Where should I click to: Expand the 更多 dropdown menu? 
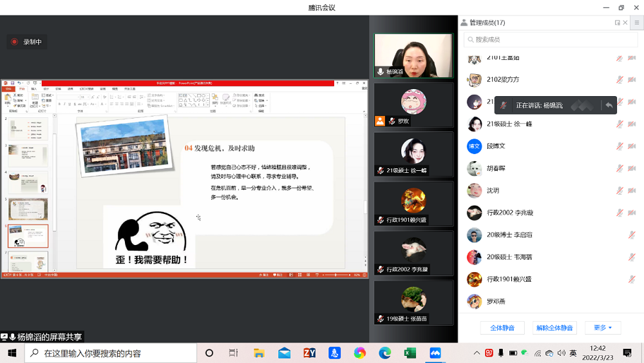coord(603,328)
